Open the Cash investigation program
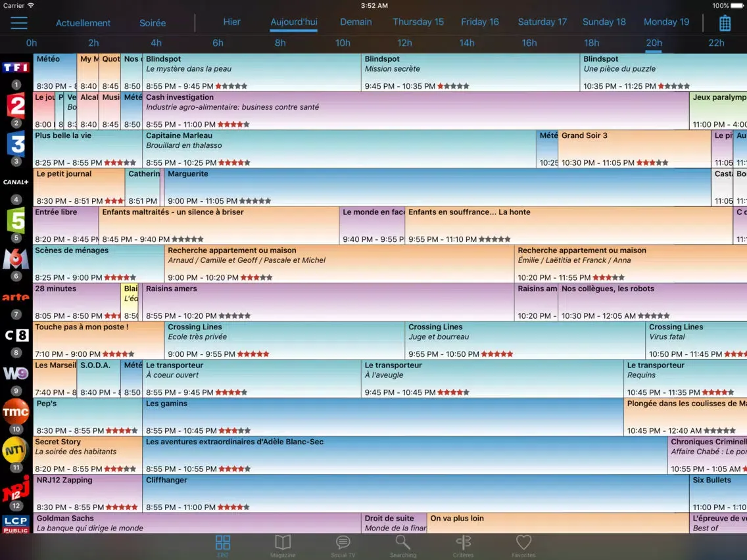747x560 pixels. [x=416, y=110]
